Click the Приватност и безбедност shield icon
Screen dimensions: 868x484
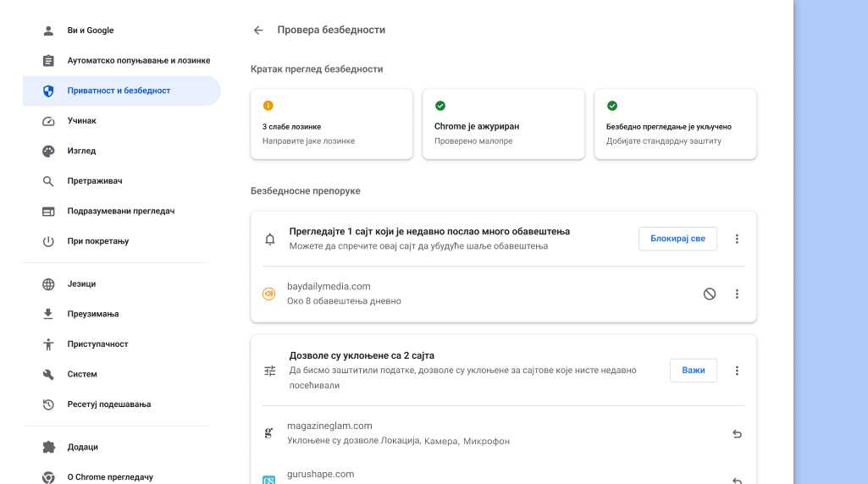(x=48, y=91)
